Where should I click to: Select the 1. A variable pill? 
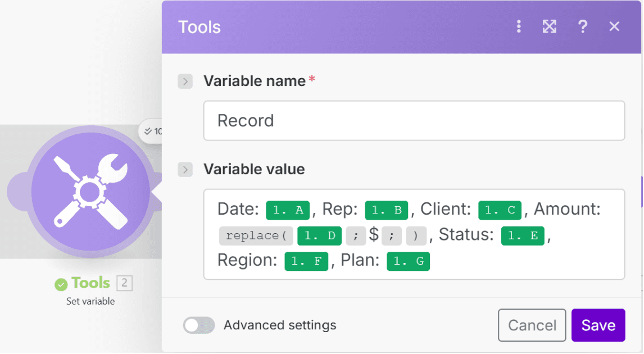coord(287,210)
